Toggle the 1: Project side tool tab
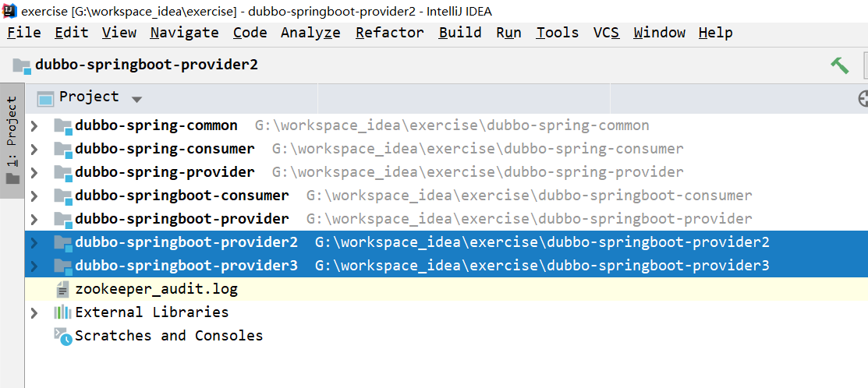Screen dimensions: 868x388 coord(12,140)
